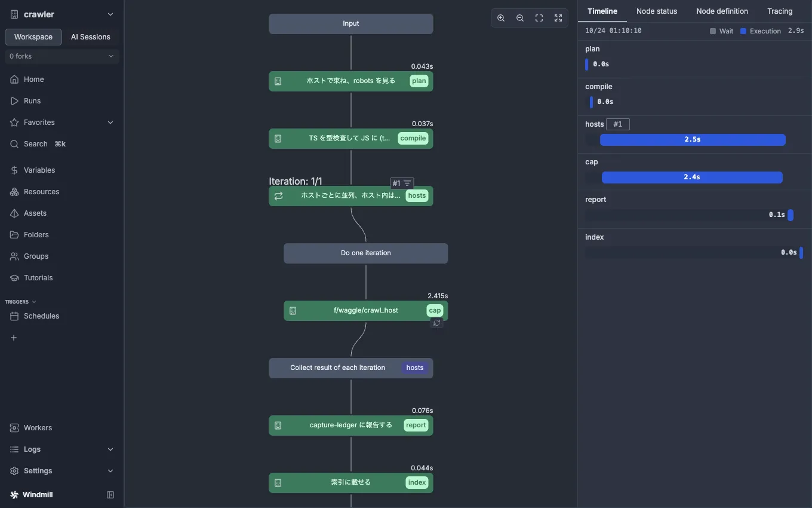Expand the Settings submenu
Screen dimensions: 812x508
(x=62, y=471)
